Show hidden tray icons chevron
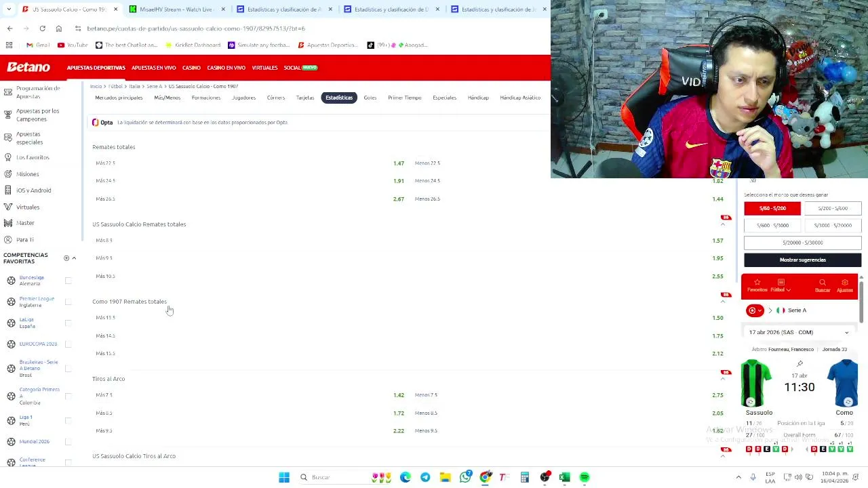This screenshot has height=488, width=868. [x=738, y=477]
